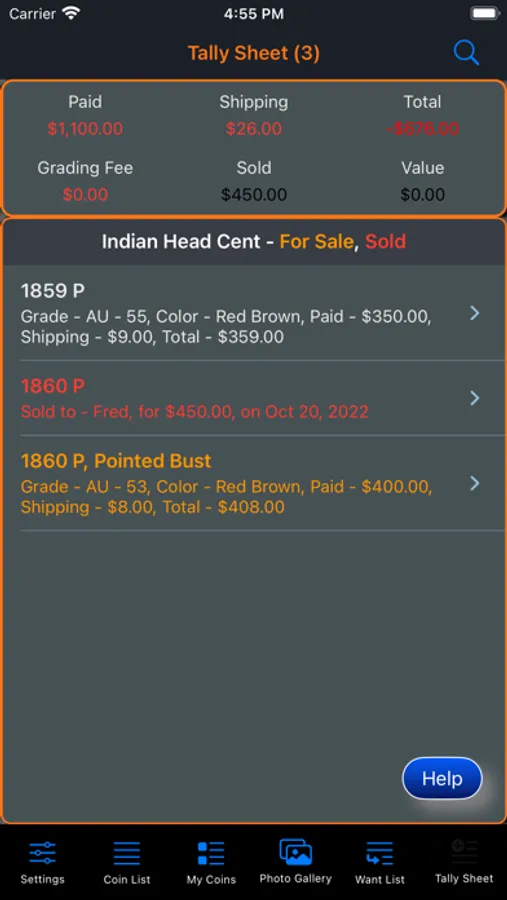
Task: Select the Tally Sheet tab icon
Action: [x=464, y=852]
